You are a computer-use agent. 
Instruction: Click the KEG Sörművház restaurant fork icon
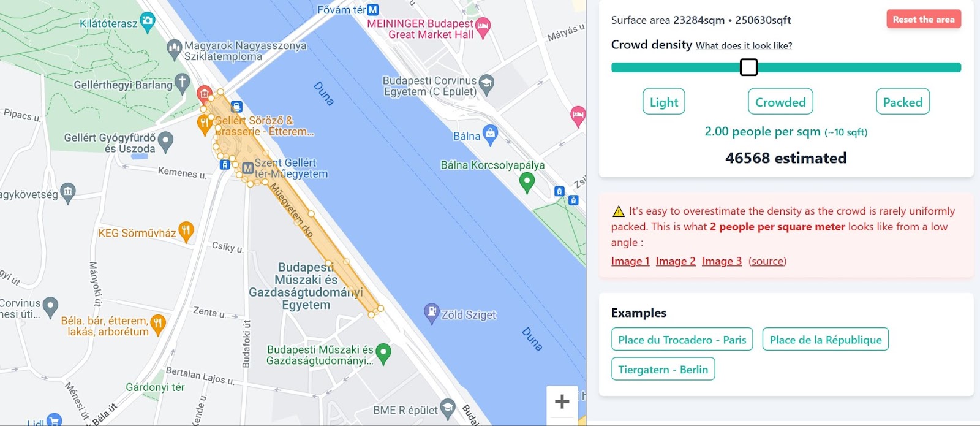186,231
